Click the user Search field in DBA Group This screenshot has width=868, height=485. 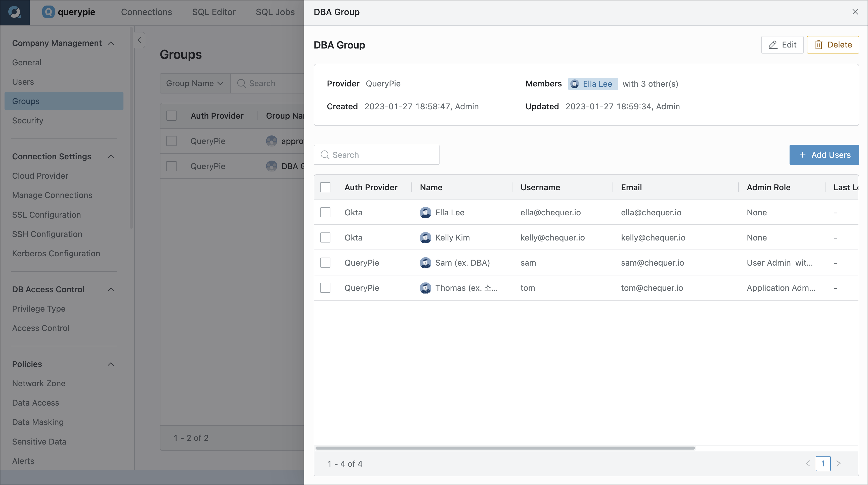tap(376, 155)
